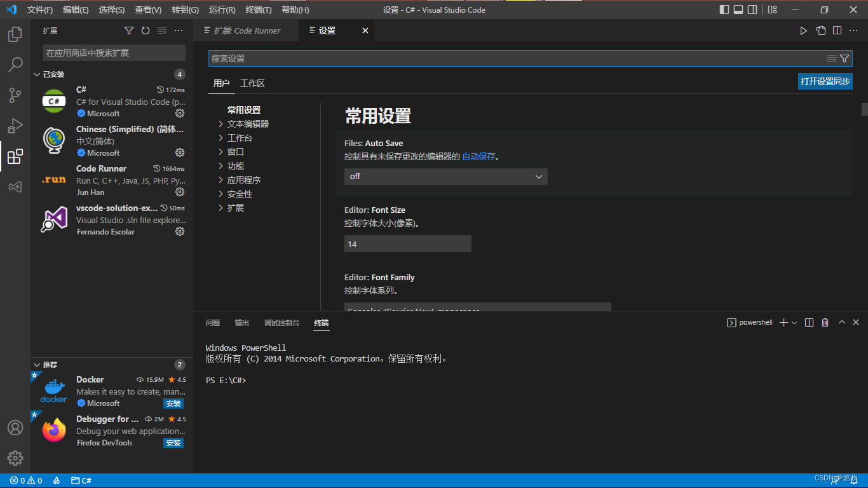Image resolution: width=868 pixels, height=488 pixels.
Task: Collapse the 推荐 extensions section
Action: [x=112, y=365]
